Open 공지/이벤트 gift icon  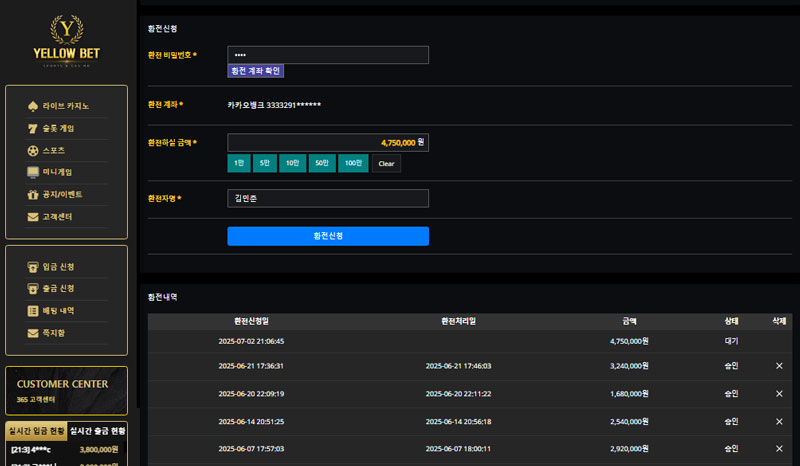[x=33, y=194]
